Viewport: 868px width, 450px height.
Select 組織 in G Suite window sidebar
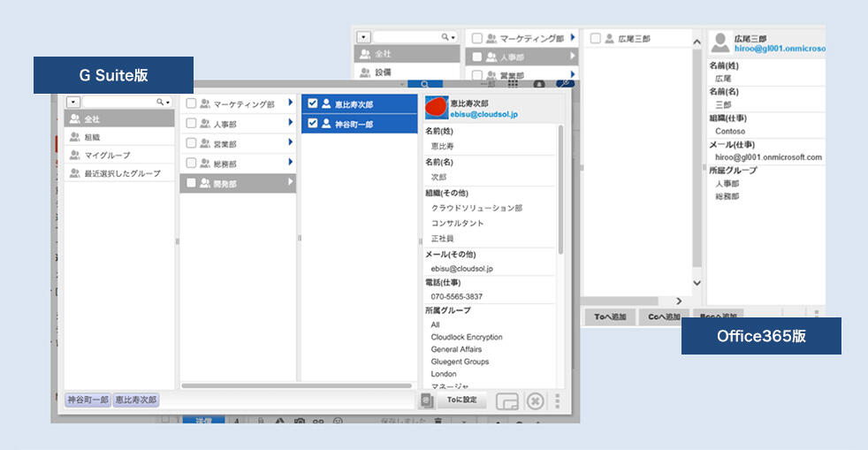[x=119, y=137]
